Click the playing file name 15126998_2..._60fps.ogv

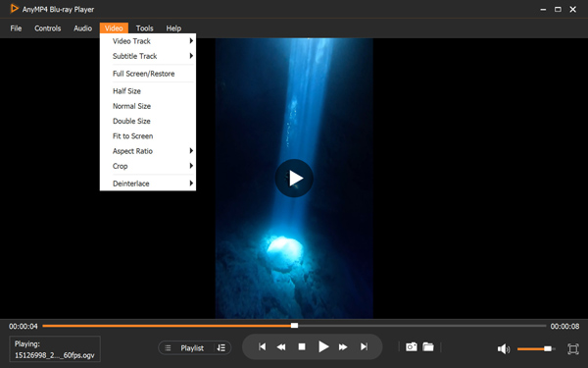[54, 355]
